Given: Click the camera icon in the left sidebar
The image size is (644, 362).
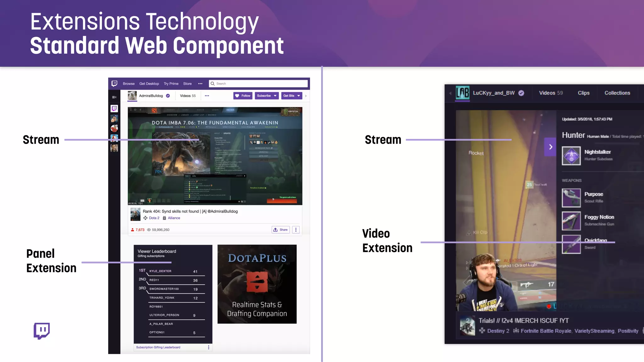Looking at the screenshot, I should click(x=114, y=97).
